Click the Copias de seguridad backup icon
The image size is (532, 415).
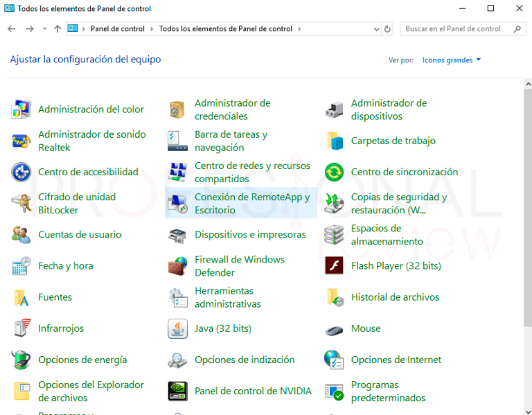(334, 203)
